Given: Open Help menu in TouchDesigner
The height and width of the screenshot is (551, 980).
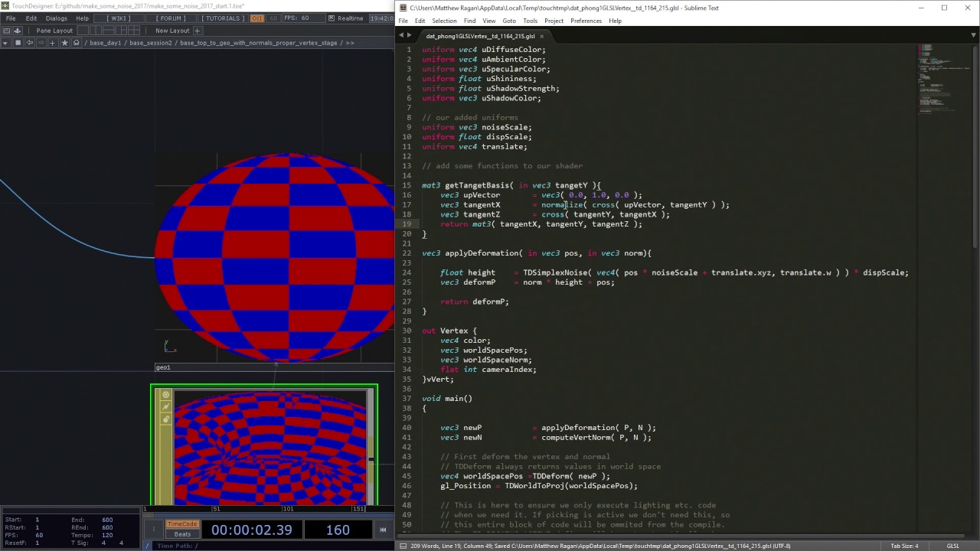Looking at the screenshot, I should (x=82, y=18).
